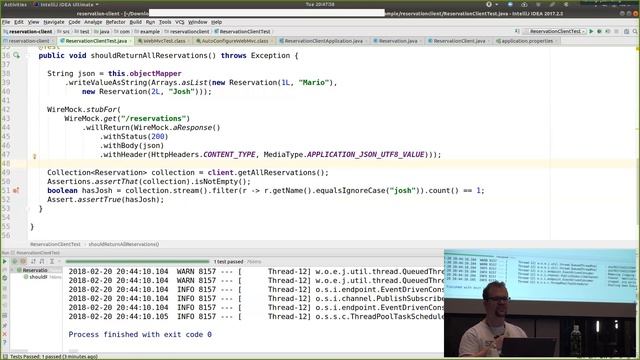Toggle show ignored tests in Run panel
This screenshot has width=640, height=360.
pyautogui.click(x=23, y=261)
